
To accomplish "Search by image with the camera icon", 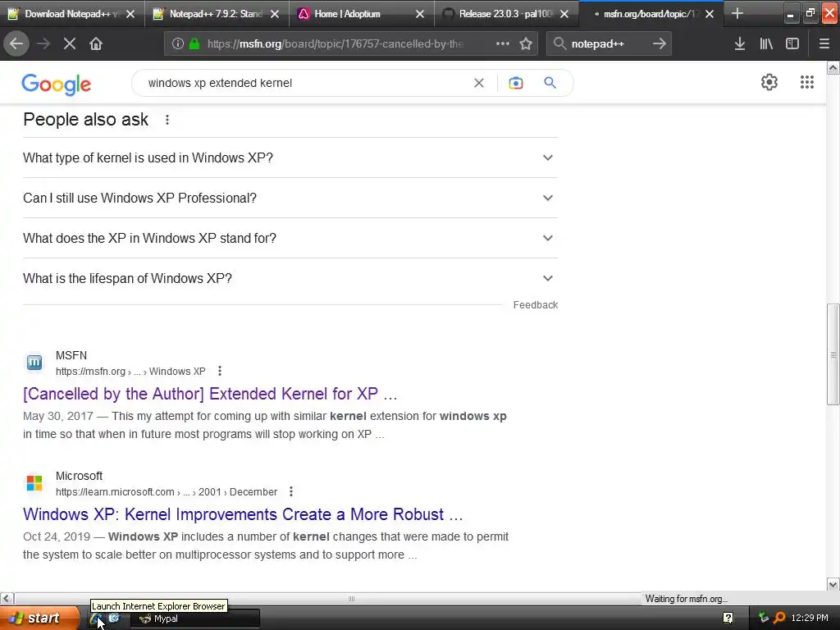I will 516,83.
